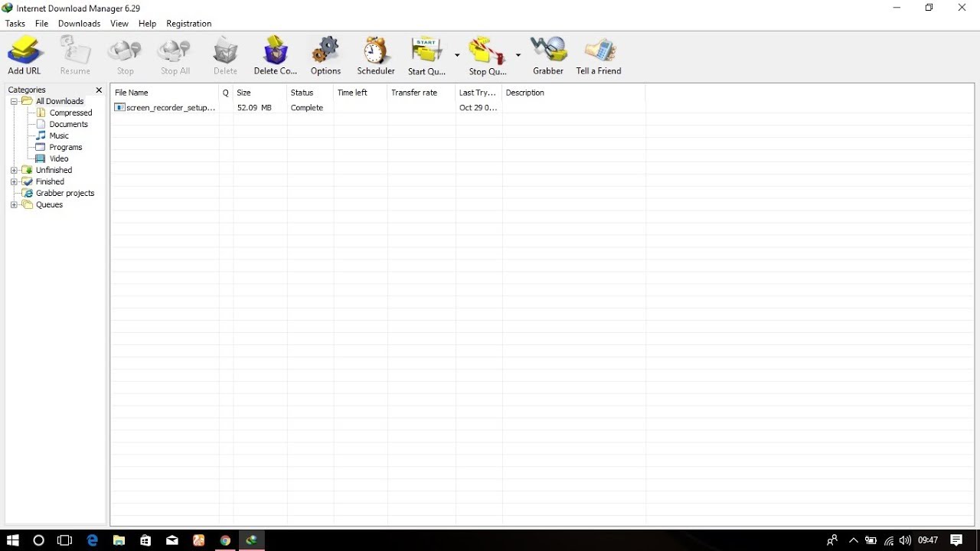The image size is (980, 551).
Task: Open Options with the gear icon
Action: (325, 55)
